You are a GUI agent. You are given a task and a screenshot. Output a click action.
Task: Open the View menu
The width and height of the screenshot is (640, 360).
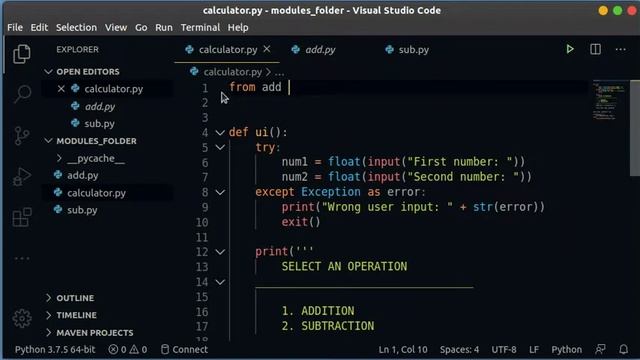[116, 27]
